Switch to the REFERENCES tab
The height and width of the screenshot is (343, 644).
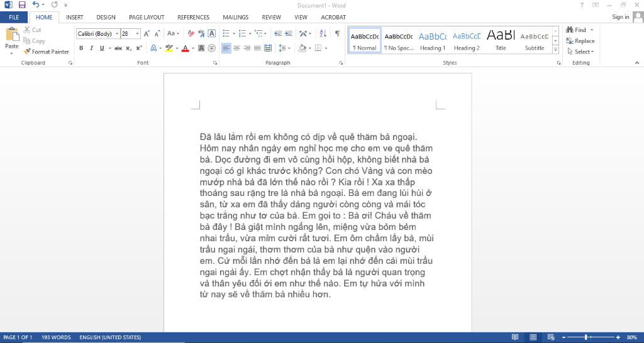(x=194, y=17)
